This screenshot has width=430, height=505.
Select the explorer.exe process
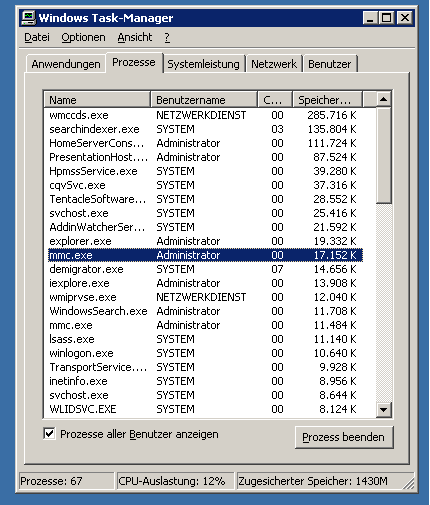coord(205,241)
